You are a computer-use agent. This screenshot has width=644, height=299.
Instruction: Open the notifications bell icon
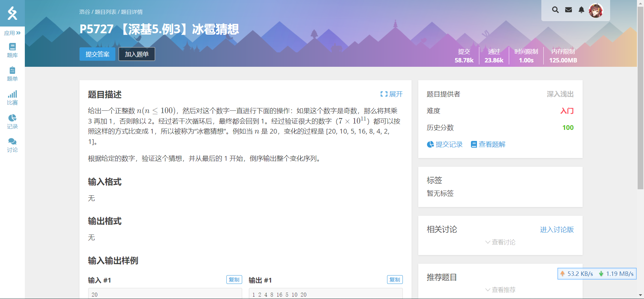tap(581, 10)
